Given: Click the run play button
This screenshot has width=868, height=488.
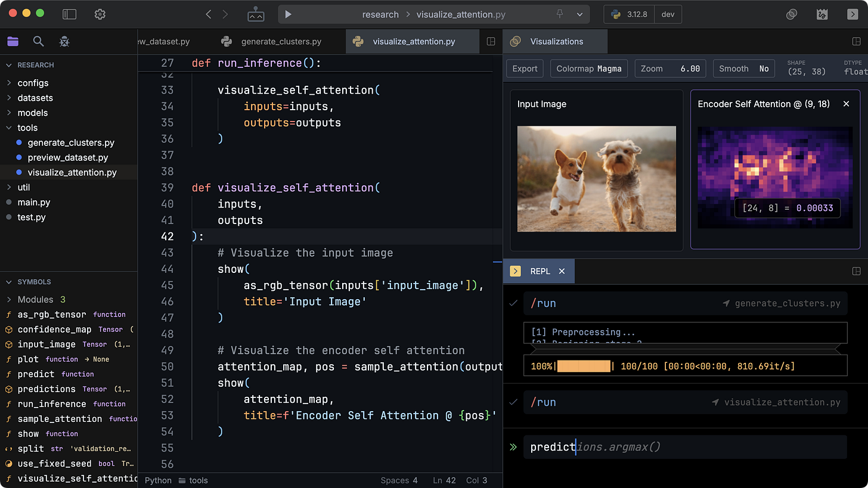Looking at the screenshot, I should pos(288,14).
